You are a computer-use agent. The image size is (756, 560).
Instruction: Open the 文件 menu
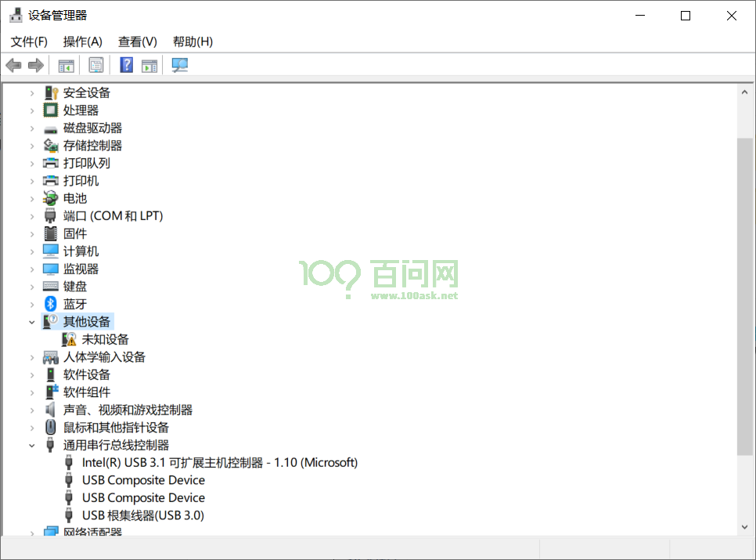pos(28,41)
